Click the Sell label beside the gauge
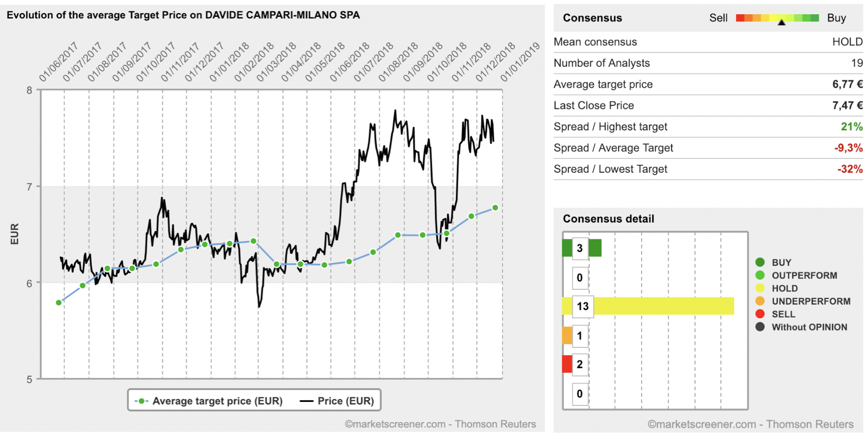Viewport: 868px width, 436px height. coord(718,18)
